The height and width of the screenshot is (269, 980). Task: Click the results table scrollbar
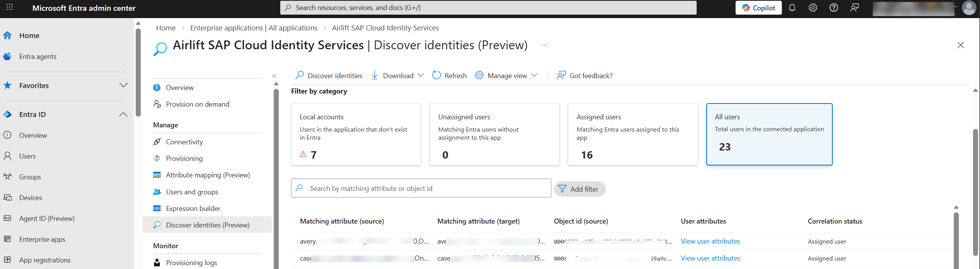[956, 241]
